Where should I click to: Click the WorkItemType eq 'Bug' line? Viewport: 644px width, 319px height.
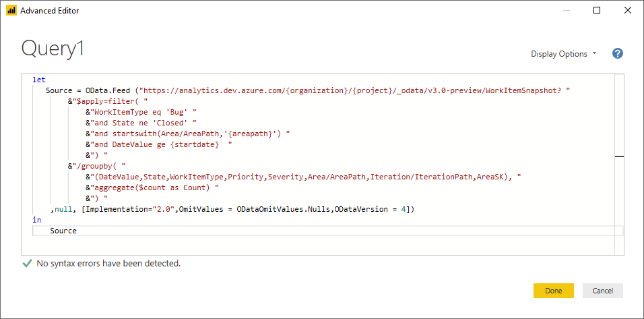140,112
